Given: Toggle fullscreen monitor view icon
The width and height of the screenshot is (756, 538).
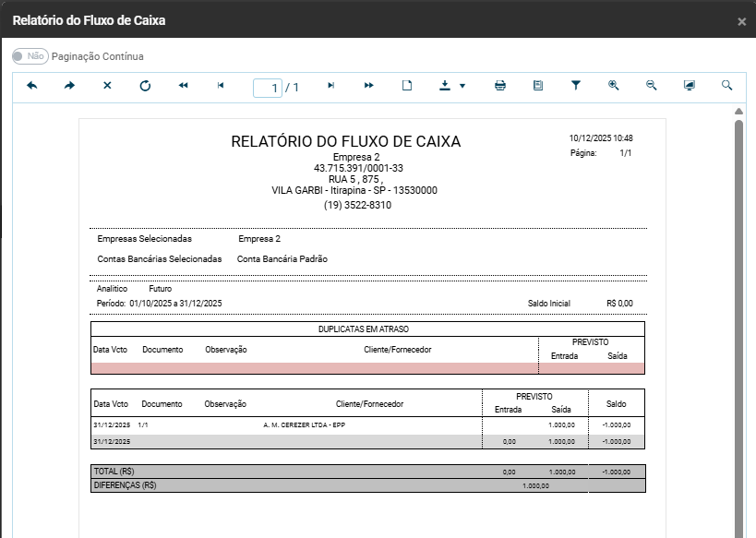Looking at the screenshot, I should [690, 86].
